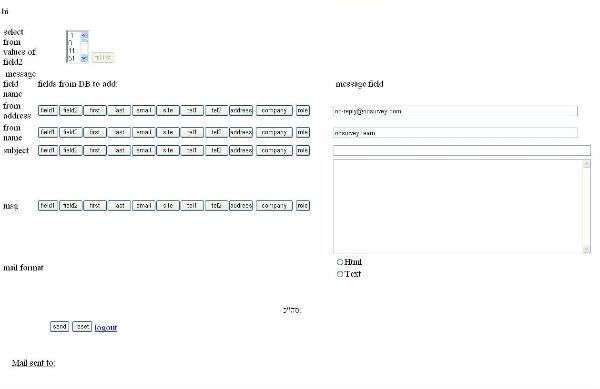This screenshot has height=389, width=600.
Task: Follow the logout link
Action: tap(106, 327)
